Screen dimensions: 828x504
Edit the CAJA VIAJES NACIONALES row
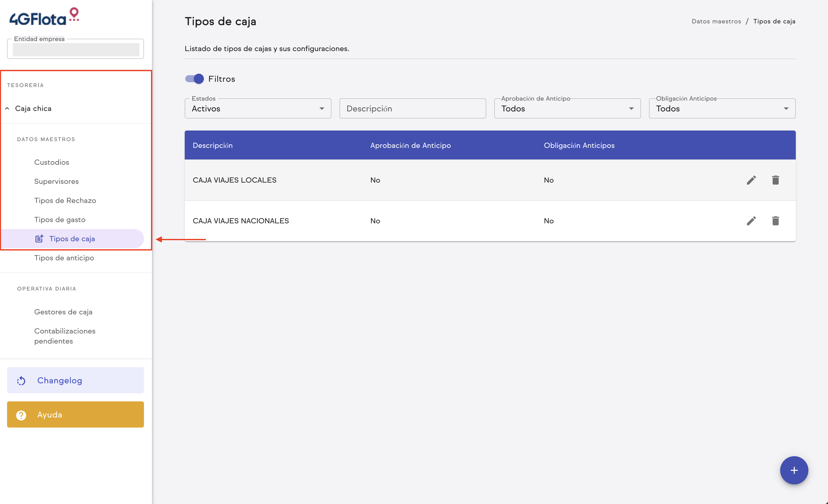[x=751, y=221]
